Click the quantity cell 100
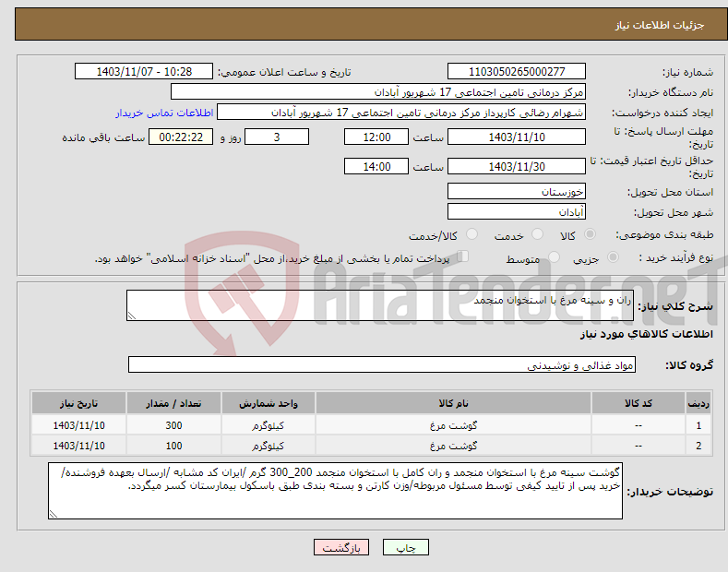The width and height of the screenshot is (728, 572). (173, 446)
